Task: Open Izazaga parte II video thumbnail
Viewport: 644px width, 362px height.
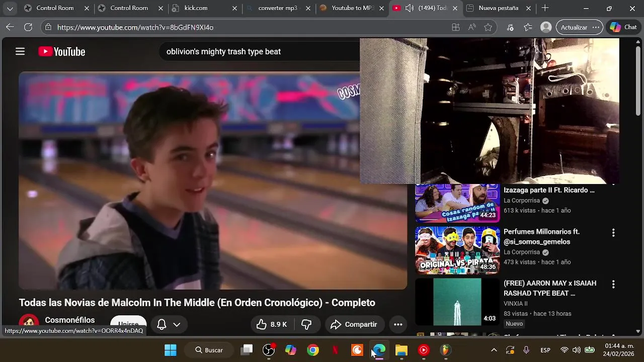Action: point(457,203)
